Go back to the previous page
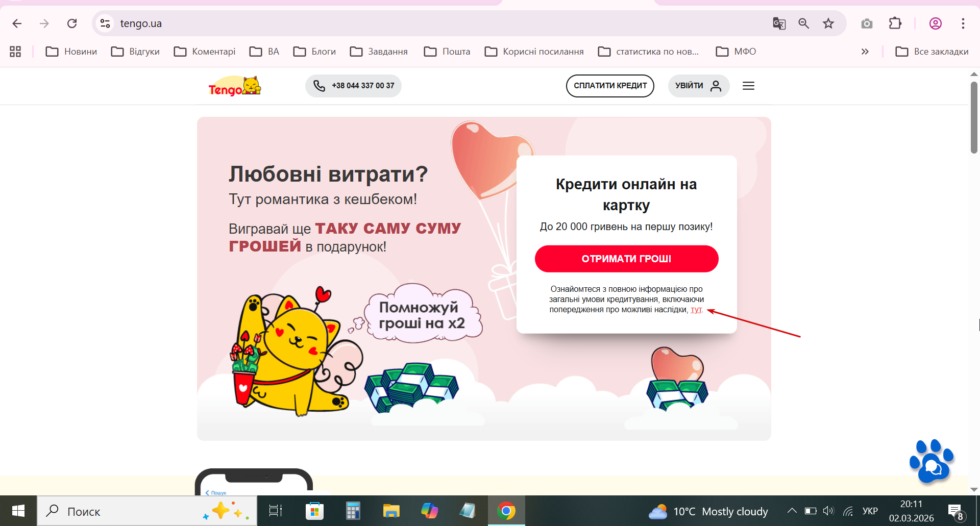 click(17, 23)
